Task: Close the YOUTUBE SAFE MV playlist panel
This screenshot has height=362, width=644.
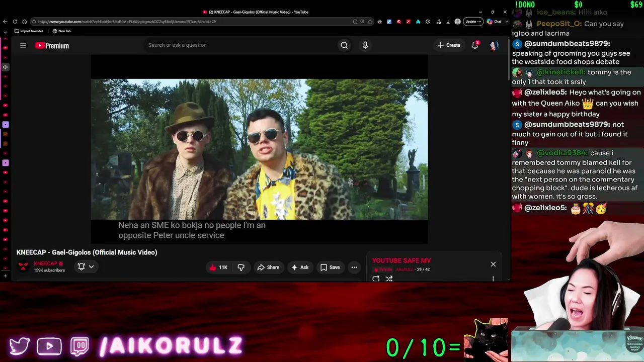Action: (x=493, y=264)
